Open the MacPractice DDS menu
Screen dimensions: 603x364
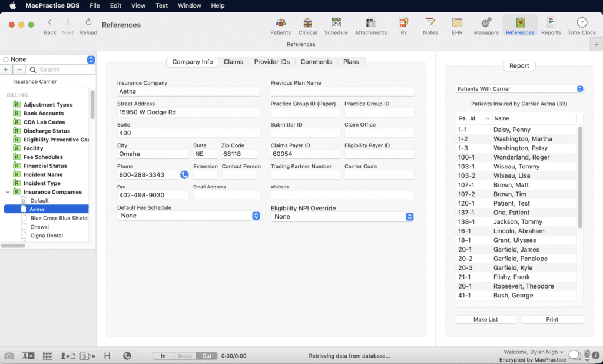52,5
